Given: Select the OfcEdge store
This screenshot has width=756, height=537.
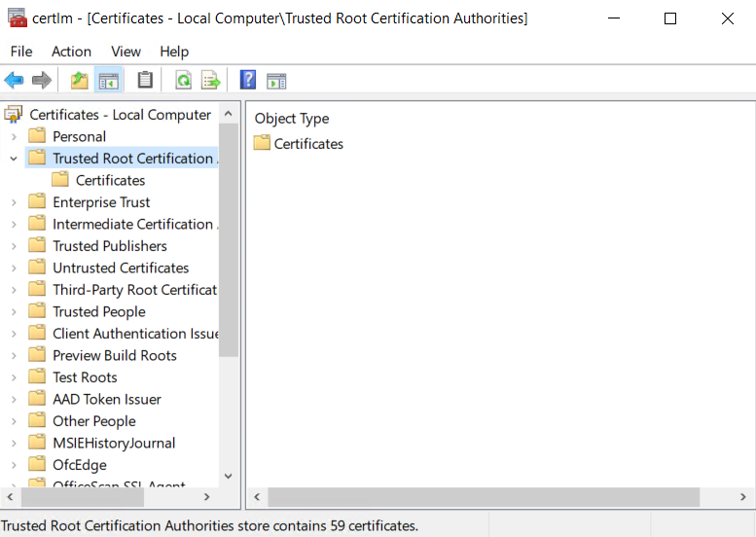Looking at the screenshot, I should tap(80, 465).
